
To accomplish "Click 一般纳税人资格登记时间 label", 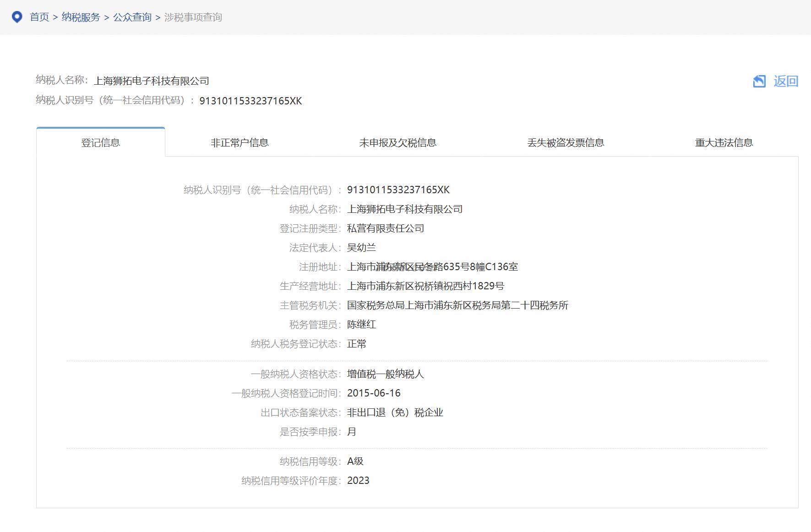I will (x=286, y=393).
